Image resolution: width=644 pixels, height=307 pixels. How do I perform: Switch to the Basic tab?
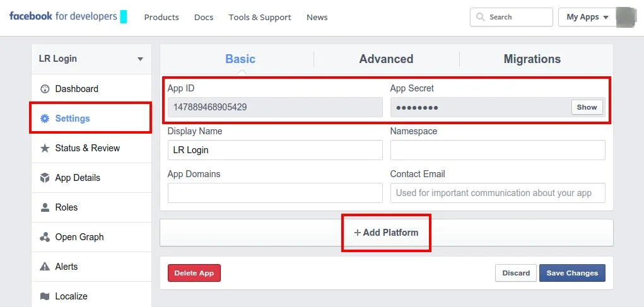click(x=240, y=59)
